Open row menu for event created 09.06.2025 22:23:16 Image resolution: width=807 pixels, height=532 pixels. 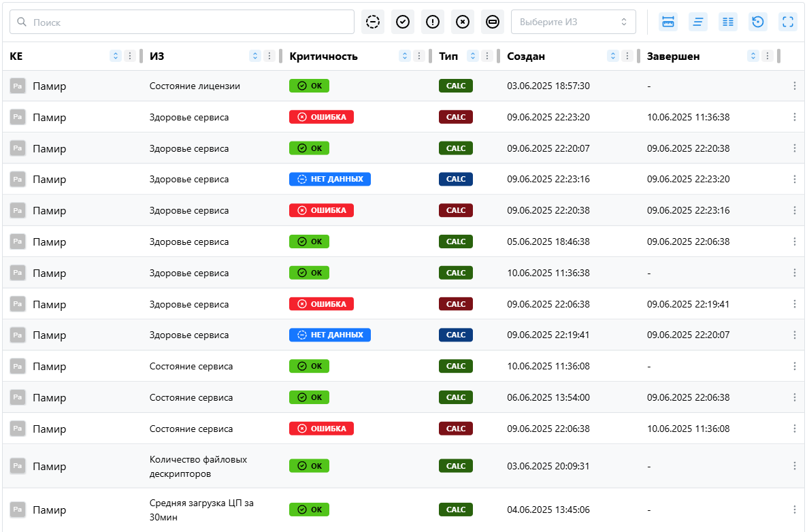click(x=794, y=179)
